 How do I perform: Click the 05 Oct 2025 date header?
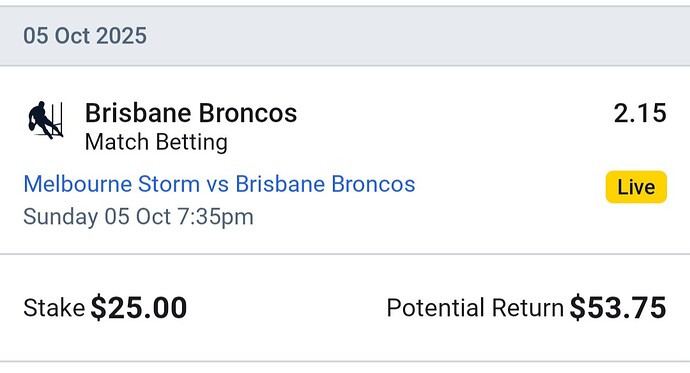click(x=85, y=36)
